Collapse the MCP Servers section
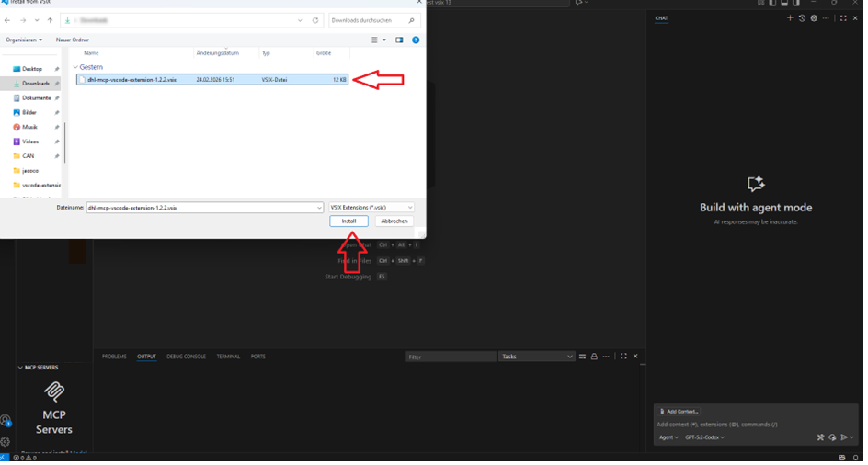This screenshot has height=465, width=868. 20,368
